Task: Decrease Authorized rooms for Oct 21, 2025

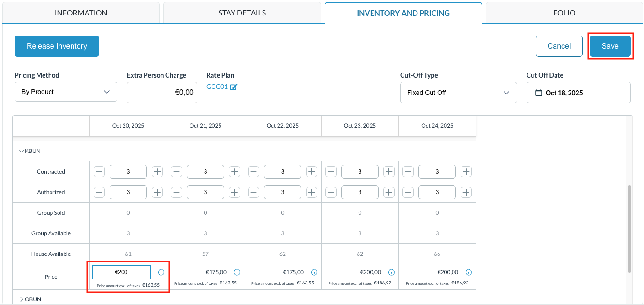Action: pos(176,192)
